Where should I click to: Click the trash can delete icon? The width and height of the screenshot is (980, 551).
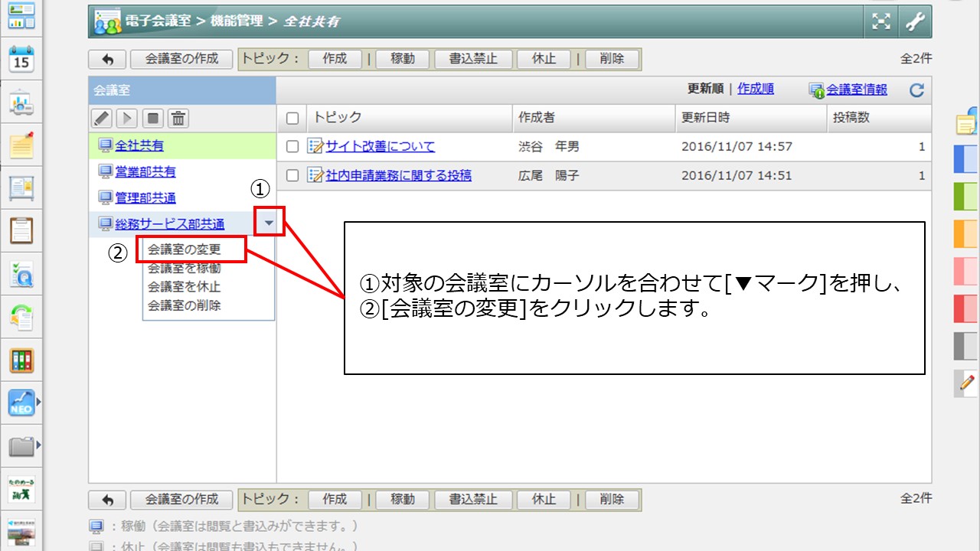178,119
